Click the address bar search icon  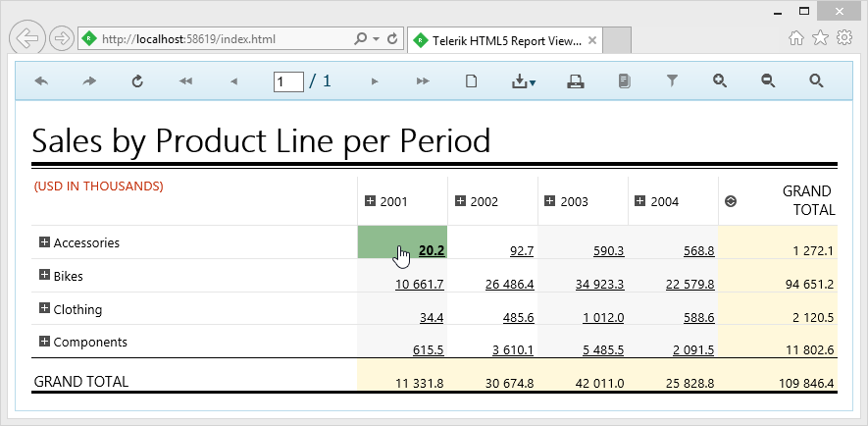360,39
